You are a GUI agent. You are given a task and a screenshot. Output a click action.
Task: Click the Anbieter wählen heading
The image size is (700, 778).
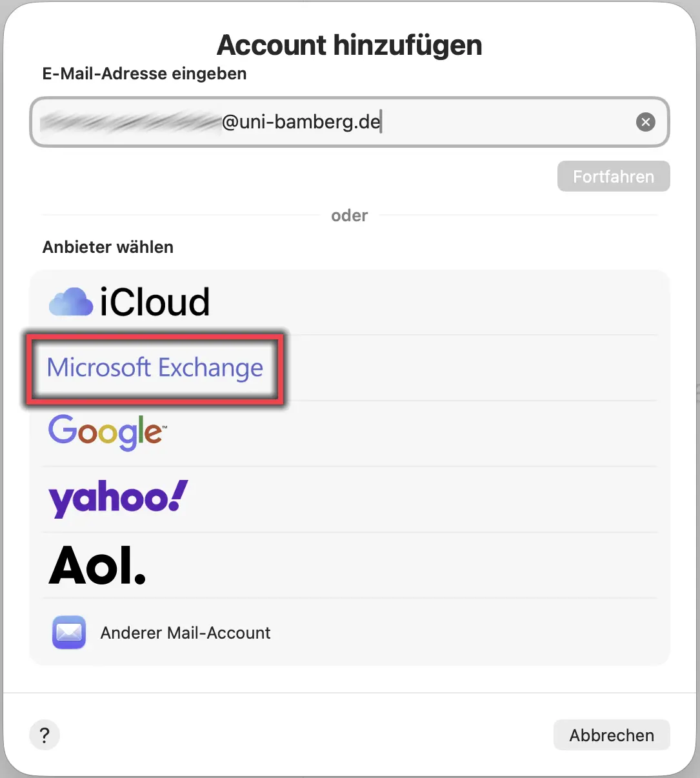[108, 247]
